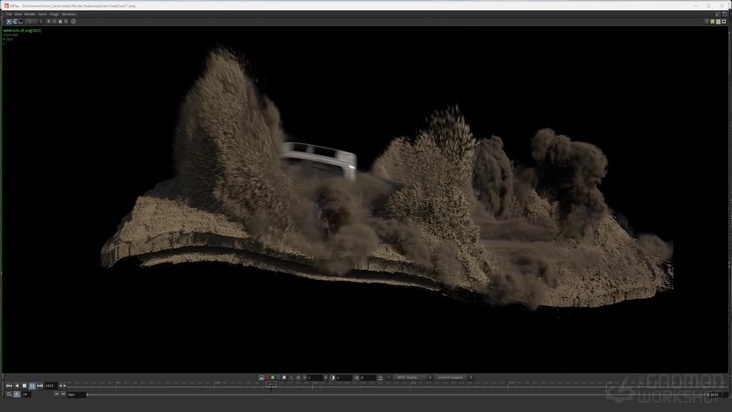Click the stop playback button
Viewport: 732px width, 412px height.
click(24, 385)
